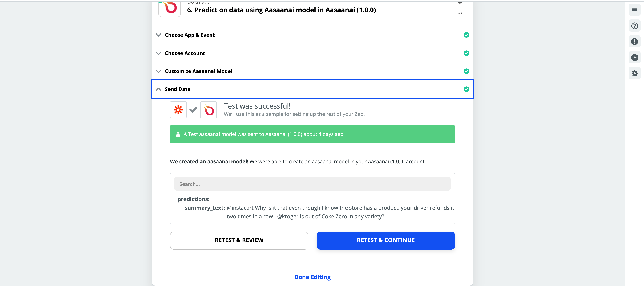Open the Zap outline list icon
This screenshot has width=644, height=286.
click(x=634, y=10)
